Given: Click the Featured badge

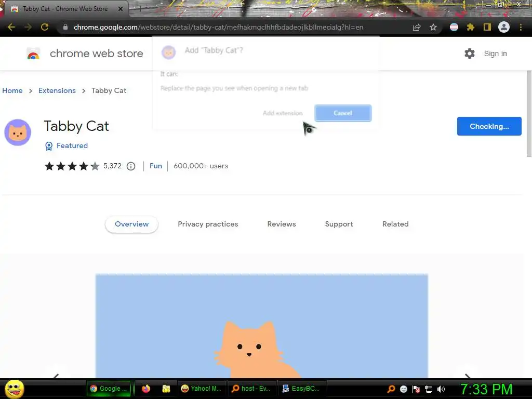Looking at the screenshot, I should 66,145.
